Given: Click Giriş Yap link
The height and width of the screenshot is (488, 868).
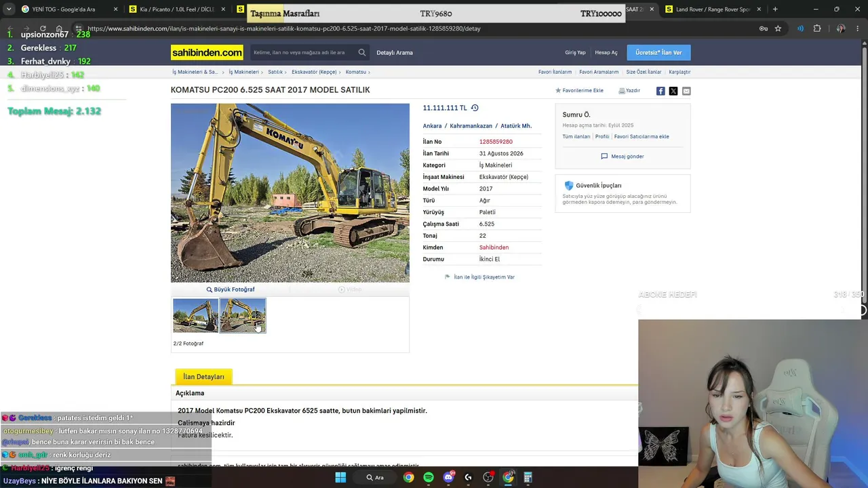Looking at the screenshot, I should tap(575, 52).
